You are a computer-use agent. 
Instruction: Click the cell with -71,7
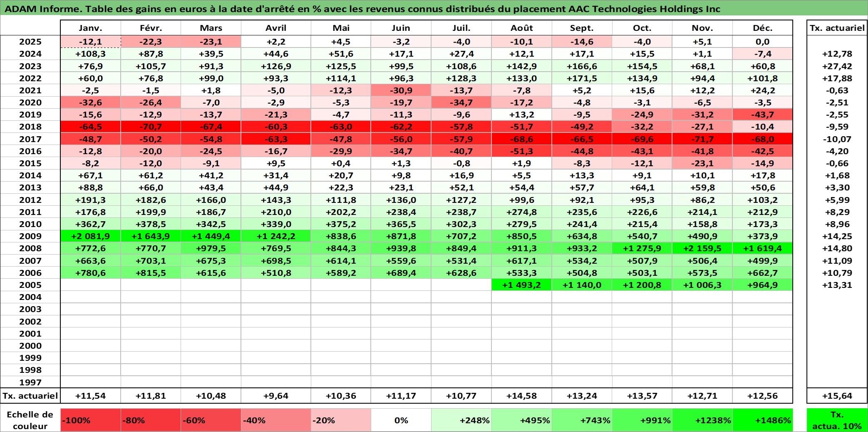point(702,139)
